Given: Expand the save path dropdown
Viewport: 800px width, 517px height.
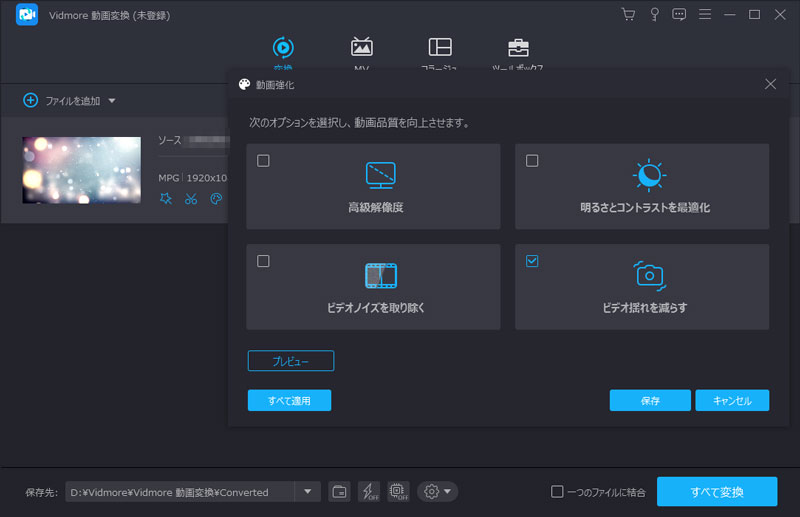Looking at the screenshot, I should click(x=308, y=492).
